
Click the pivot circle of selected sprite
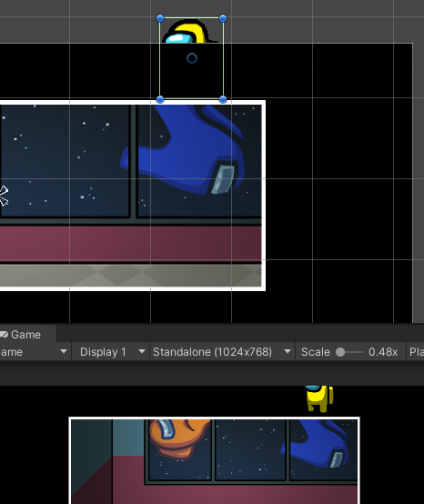pyautogui.click(x=192, y=58)
